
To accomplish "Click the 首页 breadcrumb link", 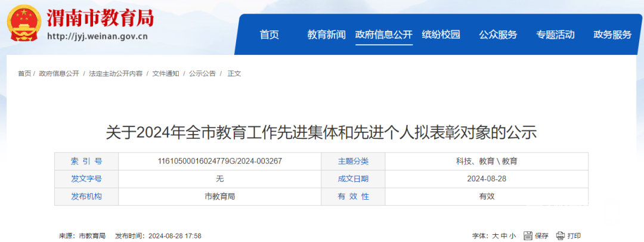I will click(24, 74).
